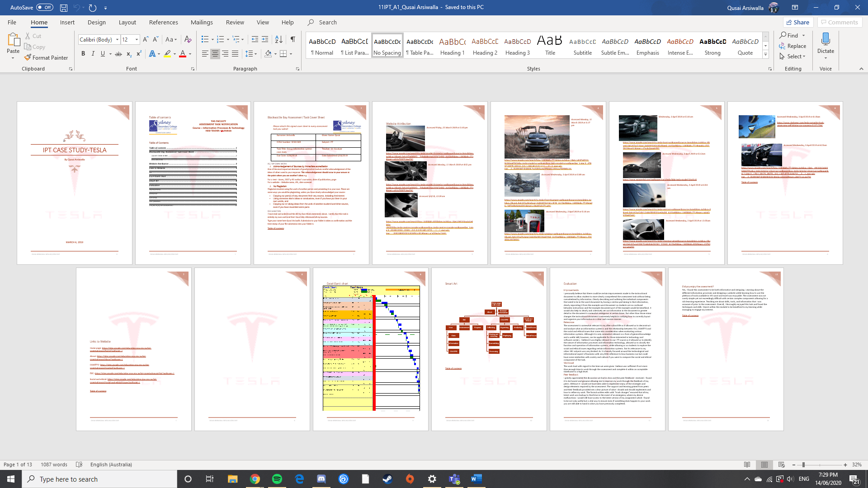The width and height of the screenshot is (868, 488).
Task: Open Spotify from the taskbar
Action: (x=277, y=479)
